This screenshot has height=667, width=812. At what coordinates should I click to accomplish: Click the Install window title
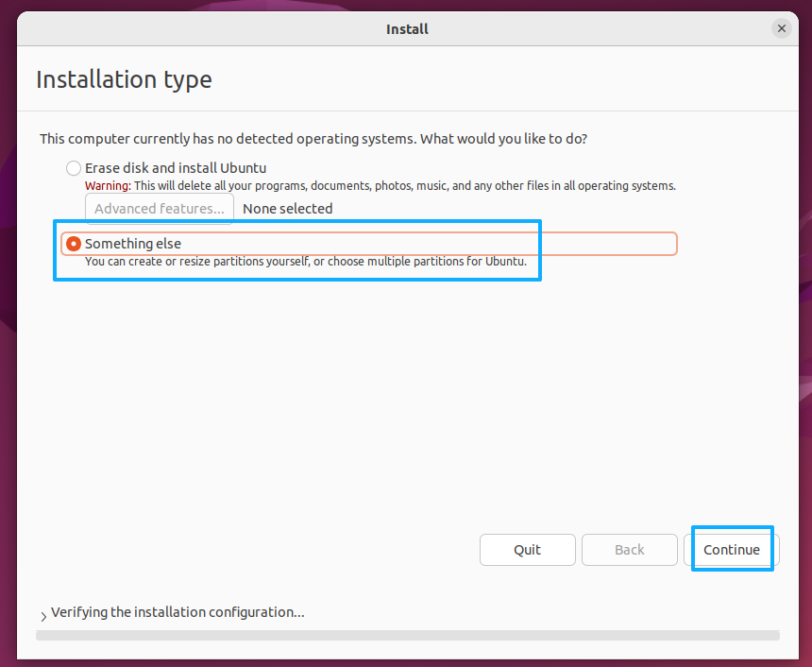coord(407,29)
